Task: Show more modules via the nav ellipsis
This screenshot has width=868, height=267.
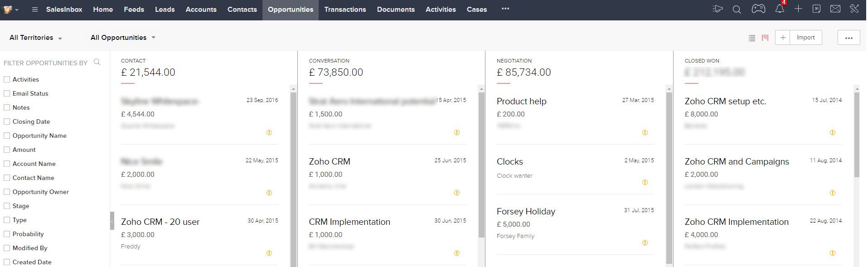Action: coord(505,9)
